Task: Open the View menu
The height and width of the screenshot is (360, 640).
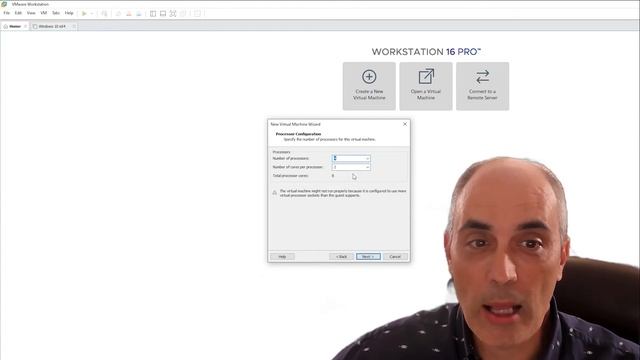Action: click(31, 13)
